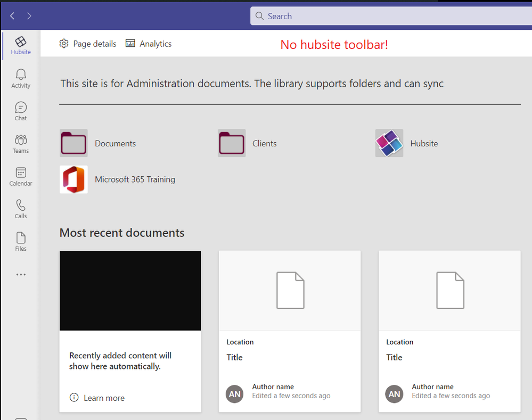Click AN avatar on last card

(394, 394)
